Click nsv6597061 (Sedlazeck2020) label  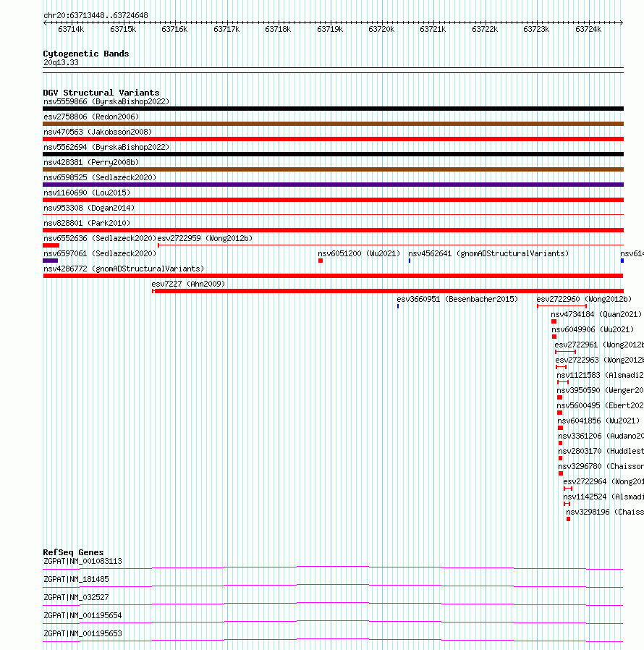(100, 253)
